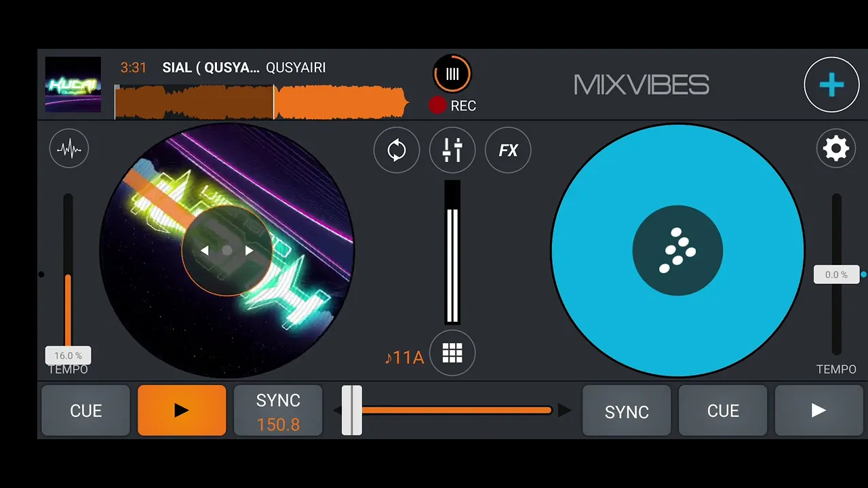This screenshot has width=868, height=488.
Task: Open the mixer EQ sliders icon
Action: [452, 150]
